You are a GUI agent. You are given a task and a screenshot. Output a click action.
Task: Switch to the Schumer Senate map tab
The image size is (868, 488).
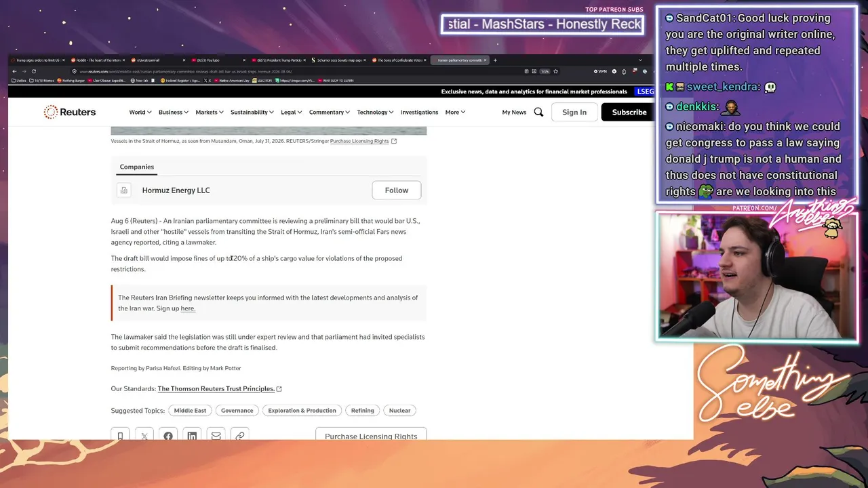click(x=338, y=60)
